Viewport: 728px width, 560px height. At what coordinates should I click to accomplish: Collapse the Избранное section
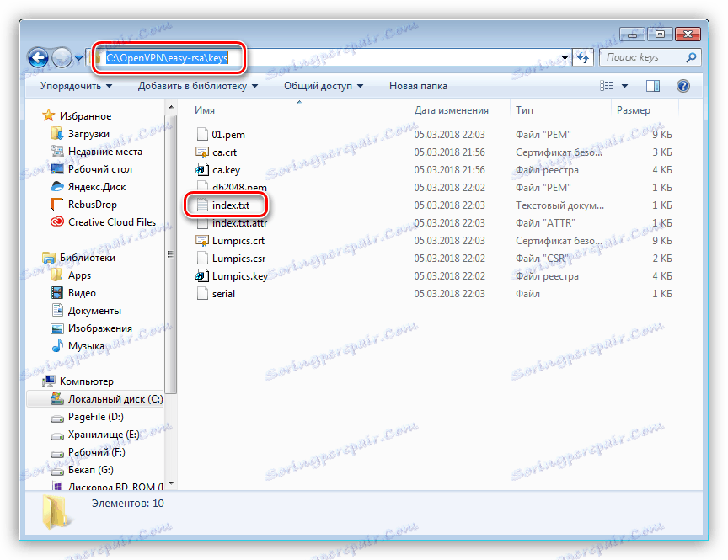point(37,115)
